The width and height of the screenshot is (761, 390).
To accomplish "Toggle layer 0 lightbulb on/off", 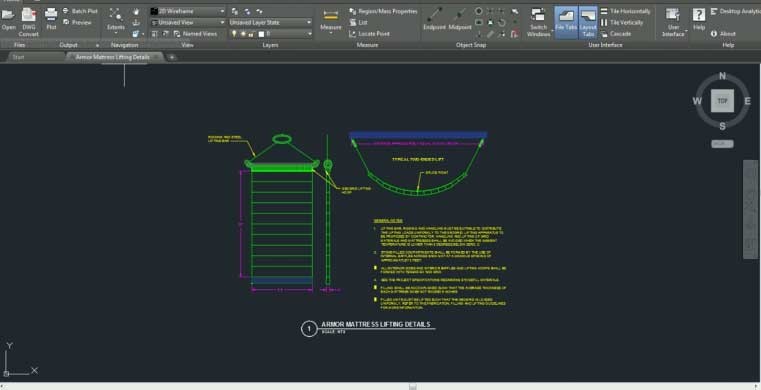I will pos(234,33).
